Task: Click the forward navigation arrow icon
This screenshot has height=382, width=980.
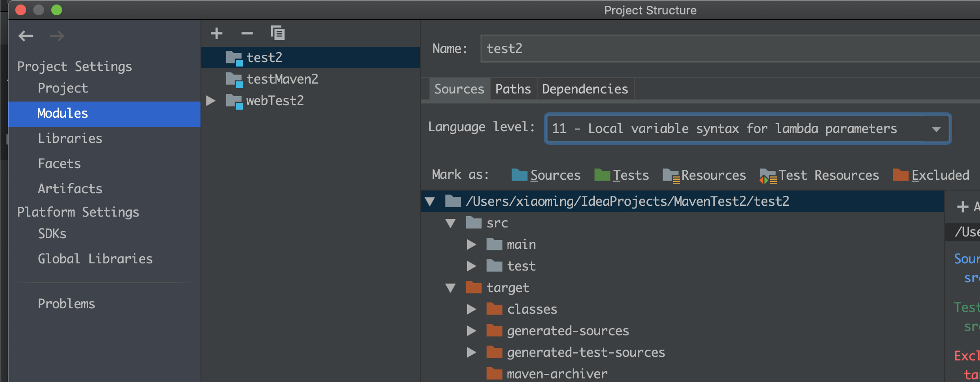Action: tap(57, 36)
